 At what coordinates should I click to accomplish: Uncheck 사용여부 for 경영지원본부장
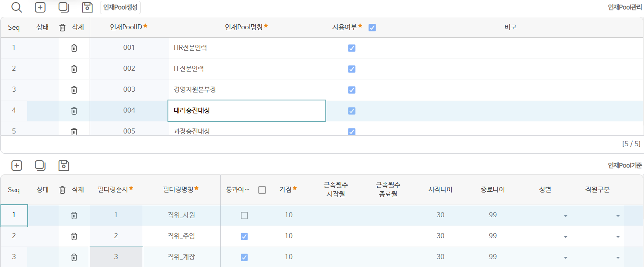tap(352, 90)
